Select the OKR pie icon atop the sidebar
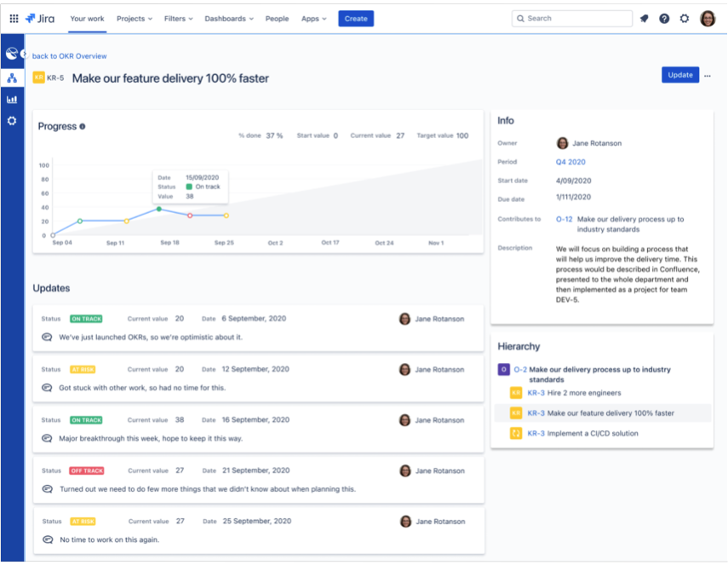Screen dimensions: 728x565 (12, 53)
